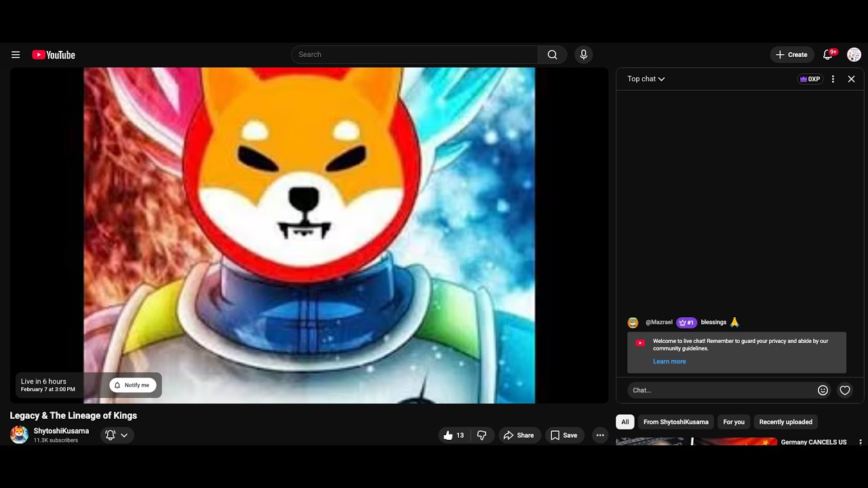Select the For you filter chip
Screen dimensions: 868x488
(x=734, y=422)
